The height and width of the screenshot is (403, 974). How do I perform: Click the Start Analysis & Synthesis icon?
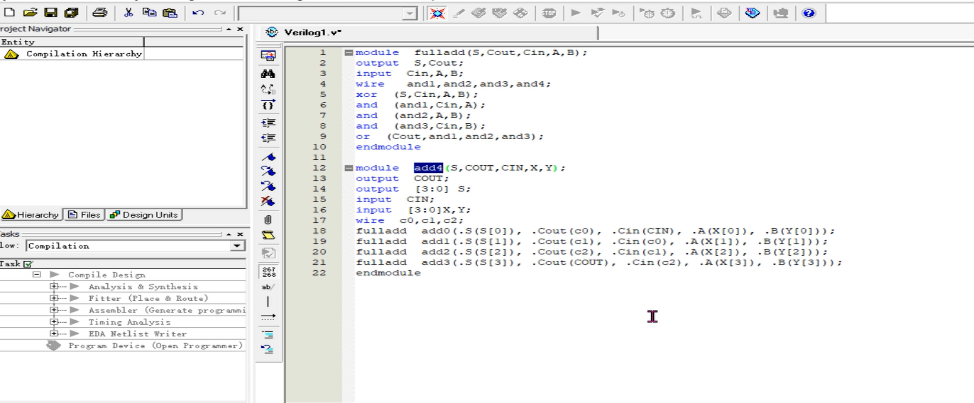(x=598, y=12)
